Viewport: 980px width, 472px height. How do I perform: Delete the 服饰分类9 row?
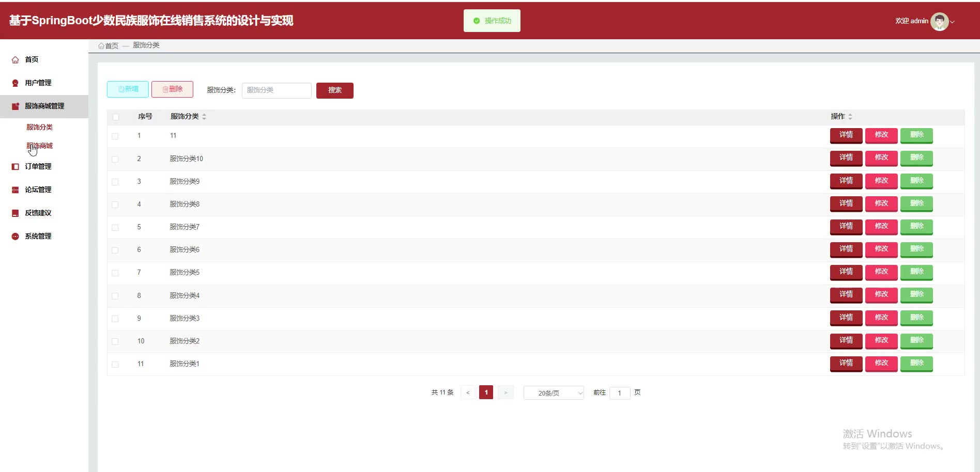coord(916,181)
